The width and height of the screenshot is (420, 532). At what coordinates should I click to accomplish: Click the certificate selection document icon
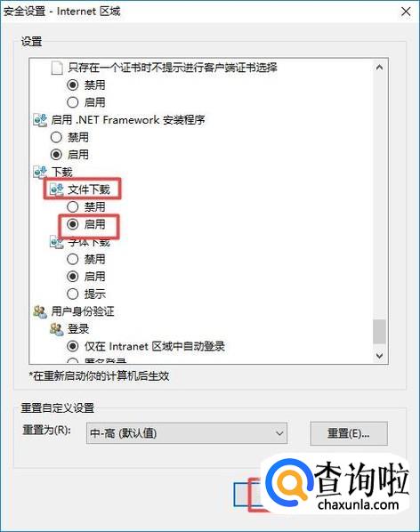[57, 68]
